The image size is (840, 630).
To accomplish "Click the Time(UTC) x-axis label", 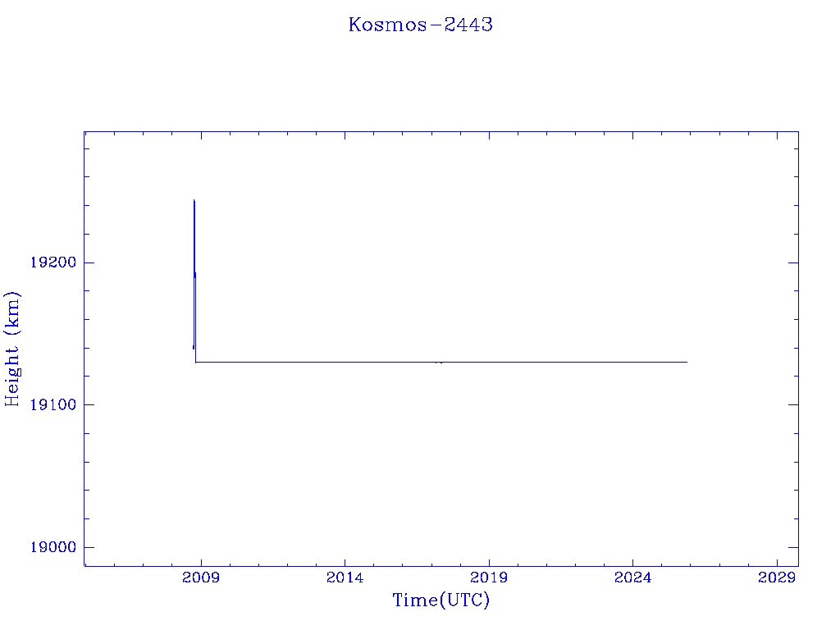I will point(441,600).
